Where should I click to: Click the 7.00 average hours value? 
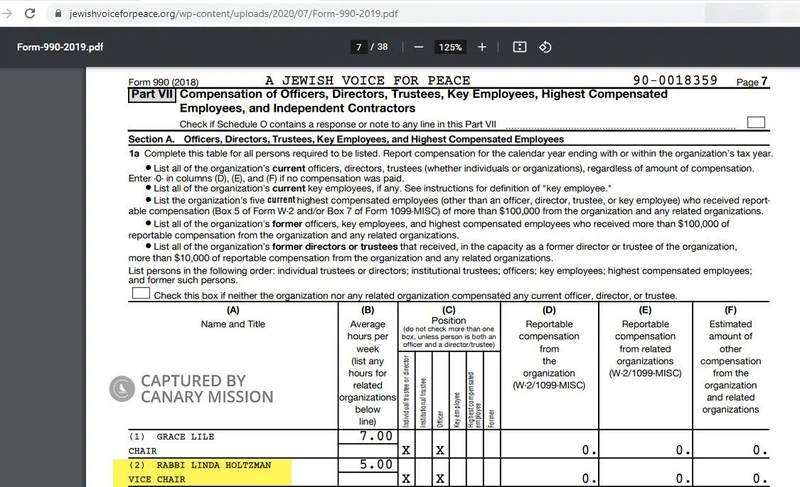[x=376, y=436]
